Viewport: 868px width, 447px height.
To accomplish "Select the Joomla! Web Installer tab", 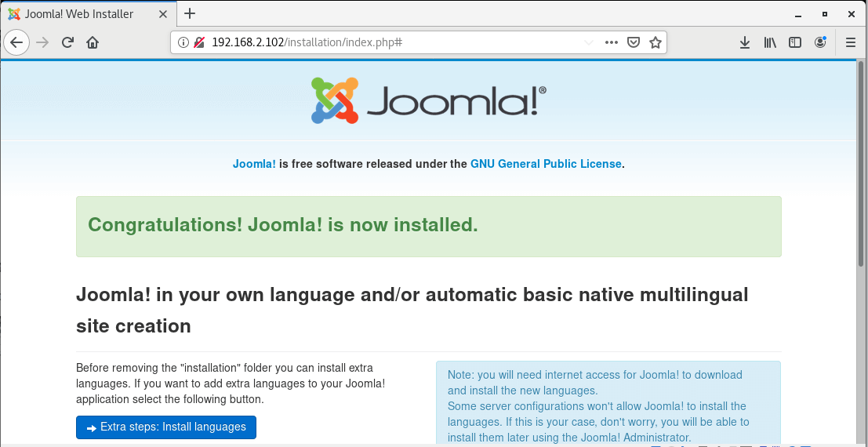I will click(x=89, y=14).
